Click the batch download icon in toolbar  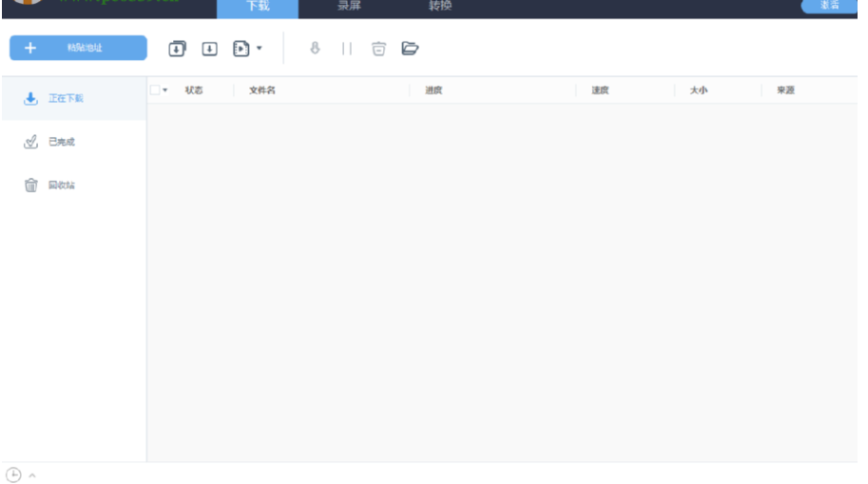coord(178,48)
